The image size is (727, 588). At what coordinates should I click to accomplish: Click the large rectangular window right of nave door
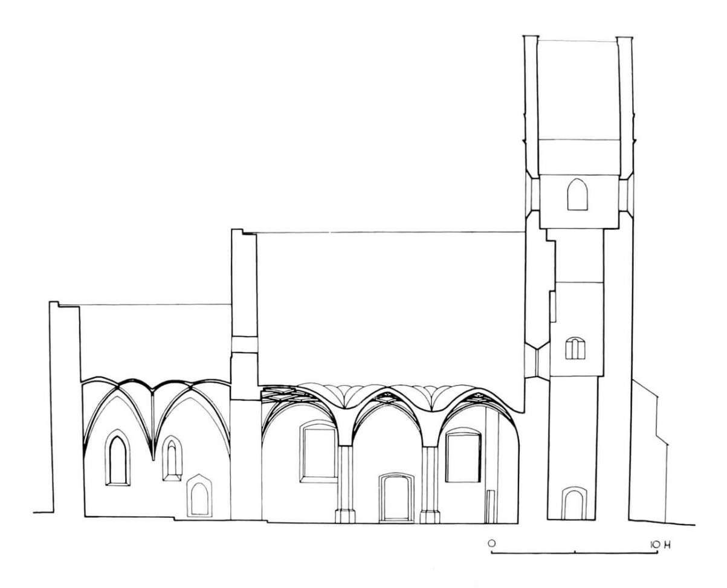pos(463,456)
